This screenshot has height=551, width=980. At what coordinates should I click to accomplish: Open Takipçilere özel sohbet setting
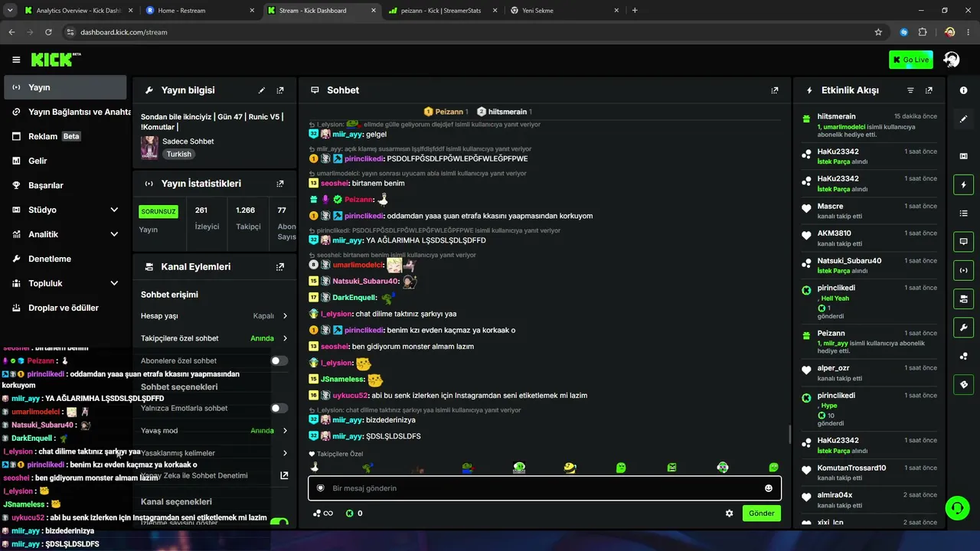click(x=214, y=338)
